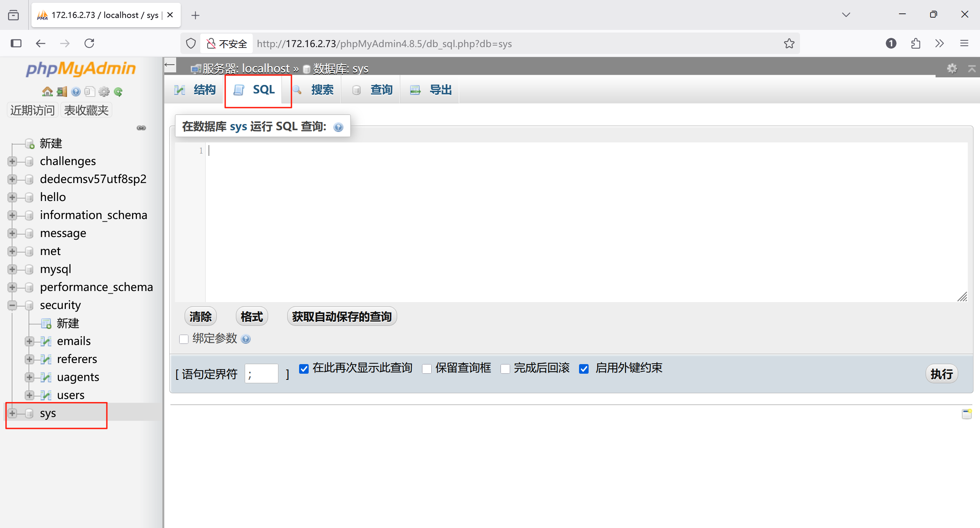The width and height of the screenshot is (980, 528).
Task: Click the phpMyAdmin logo
Action: [81, 69]
